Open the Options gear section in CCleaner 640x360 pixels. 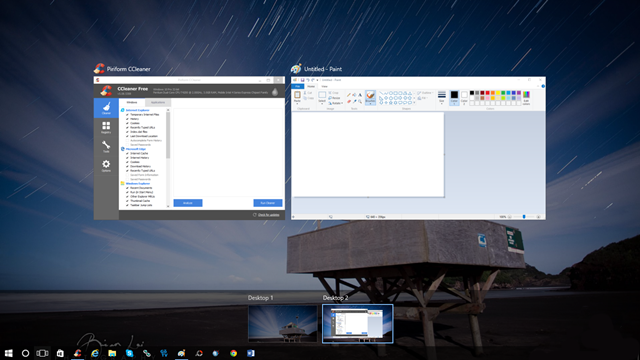[x=106, y=166]
